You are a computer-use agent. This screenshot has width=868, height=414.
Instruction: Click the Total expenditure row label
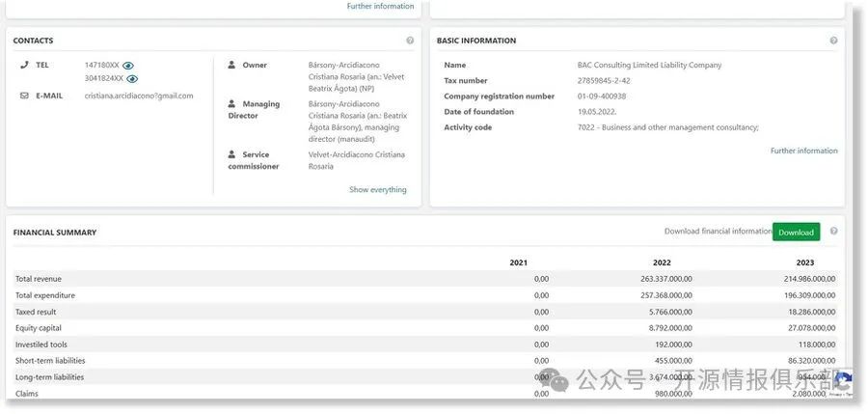[44, 295]
